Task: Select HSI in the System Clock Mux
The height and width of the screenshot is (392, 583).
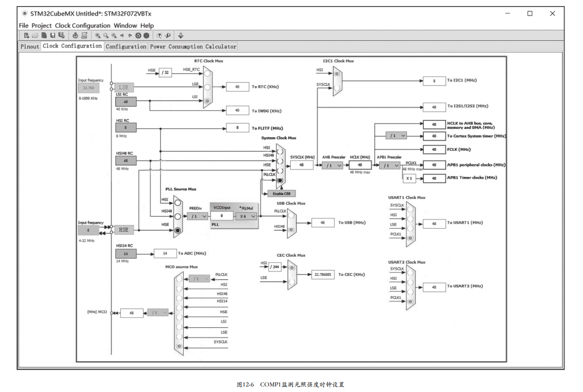Action: tap(280, 152)
